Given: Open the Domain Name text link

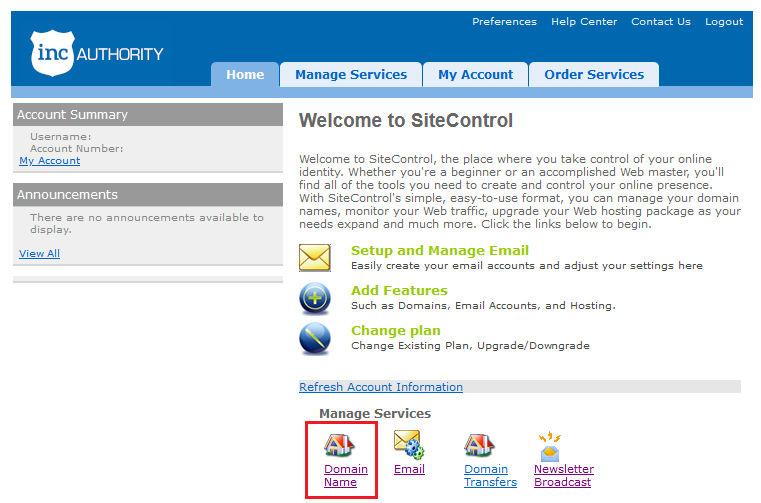Looking at the screenshot, I should 346,476.
